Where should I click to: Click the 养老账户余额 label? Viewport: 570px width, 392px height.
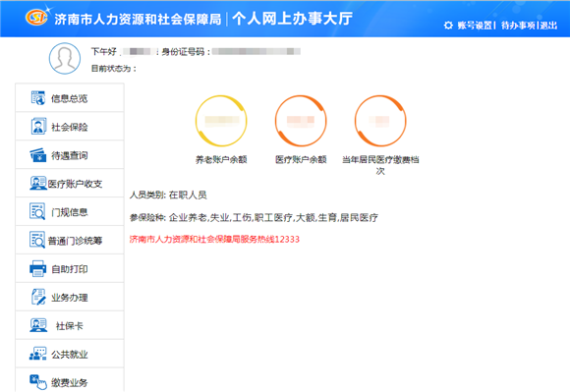pyautogui.click(x=221, y=159)
